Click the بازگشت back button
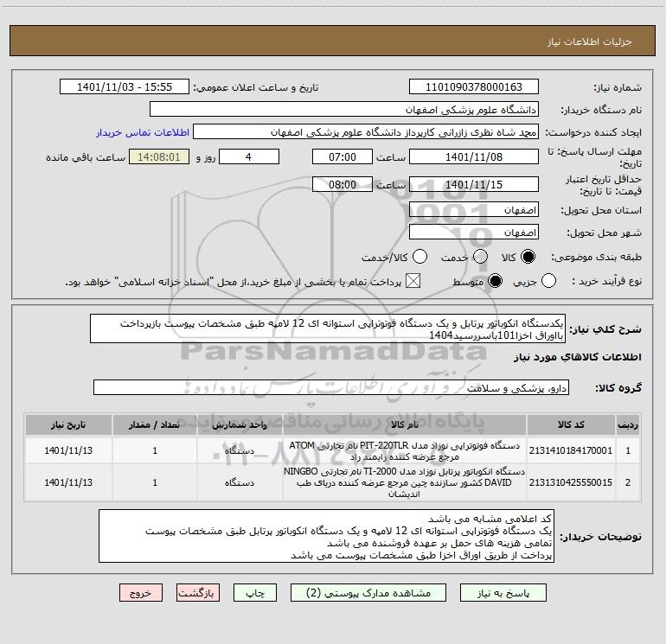The width and height of the screenshot is (666, 644). tap(198, 593)
